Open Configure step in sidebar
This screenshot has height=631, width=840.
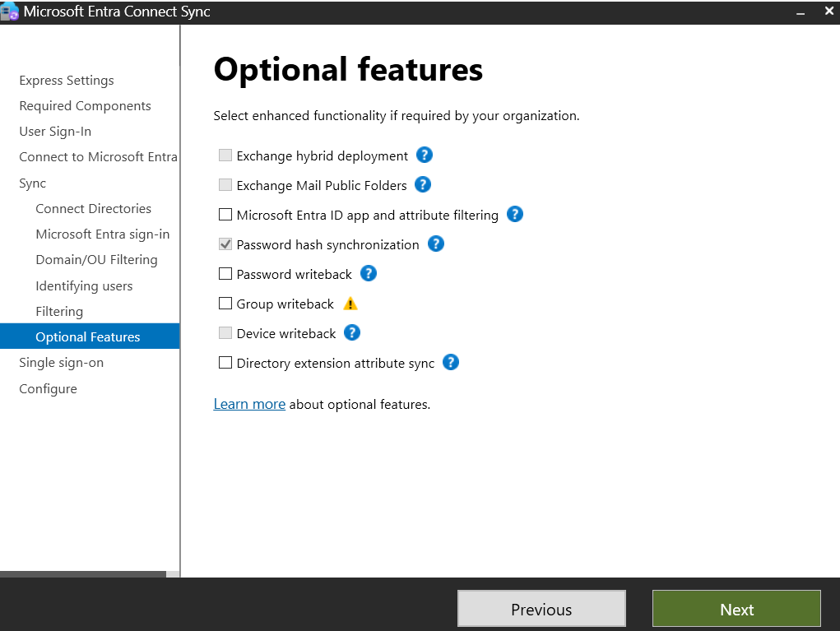(x=49, y=389)
